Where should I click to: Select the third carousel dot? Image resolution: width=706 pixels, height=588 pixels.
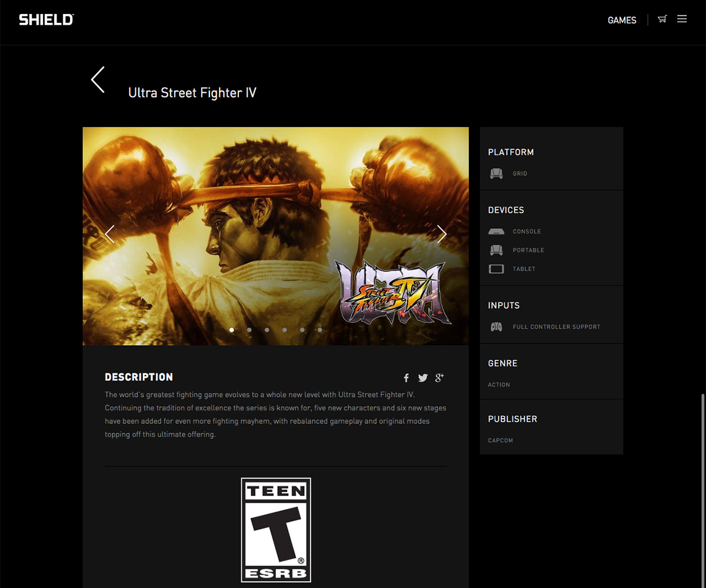267,330
